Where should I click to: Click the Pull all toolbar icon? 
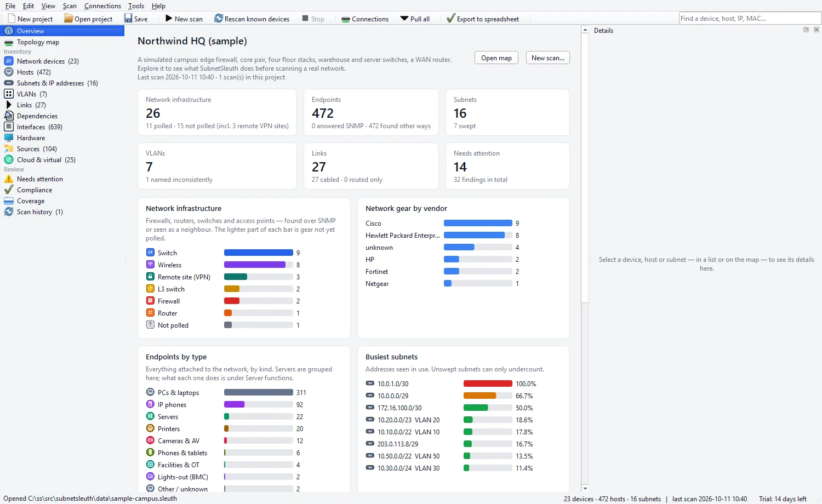point(404,19)
